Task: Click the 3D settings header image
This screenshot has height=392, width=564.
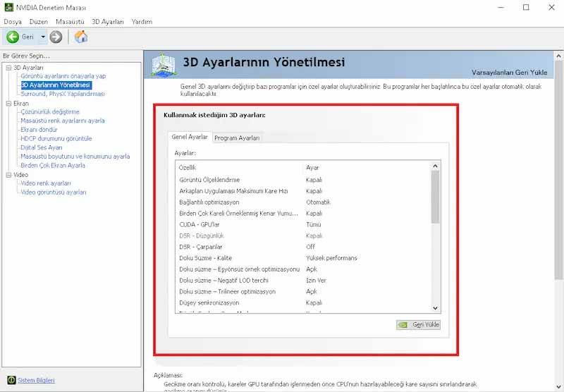Action: point(163,65)
